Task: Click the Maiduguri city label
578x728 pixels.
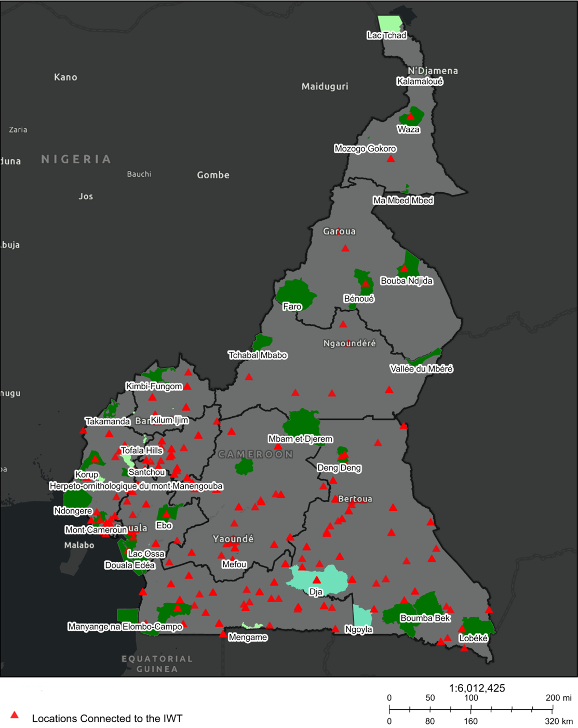Action: tap(325, 87)
